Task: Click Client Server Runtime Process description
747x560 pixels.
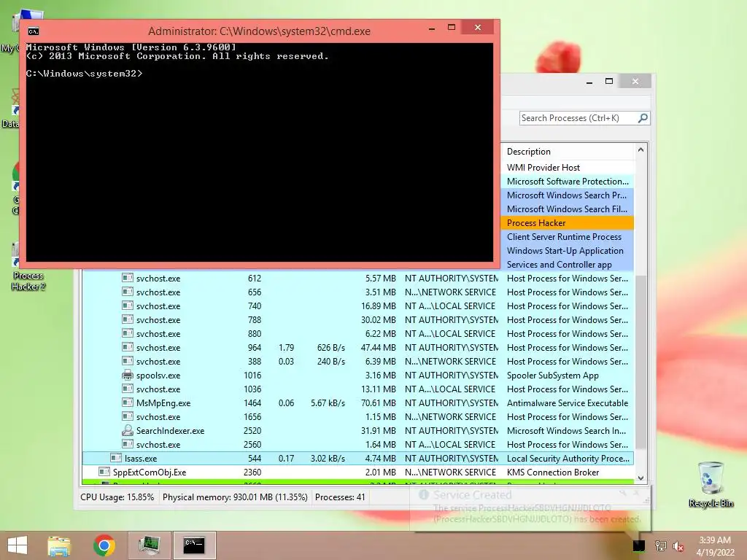Action: click(x=564, y=237)
